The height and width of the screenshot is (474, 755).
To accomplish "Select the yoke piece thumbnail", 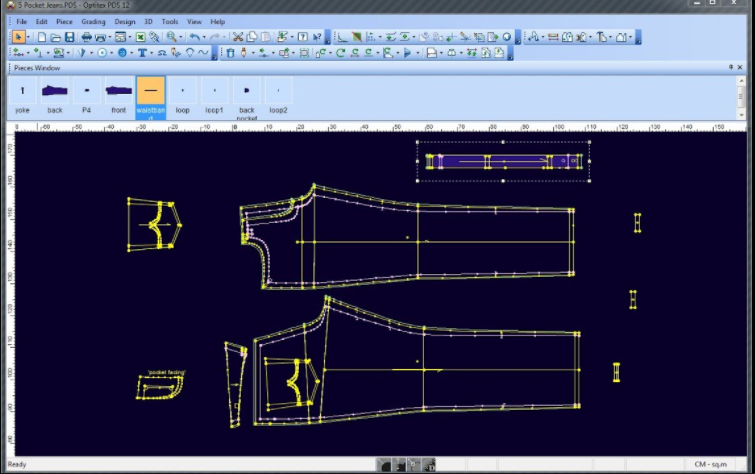I will [x=22, y=95].
